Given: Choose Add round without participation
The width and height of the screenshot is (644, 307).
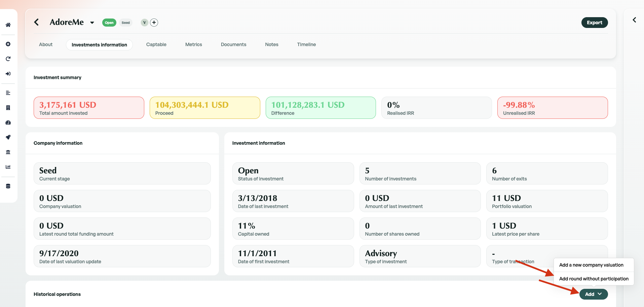Looking at the screenshot, I should pos(594,279).
